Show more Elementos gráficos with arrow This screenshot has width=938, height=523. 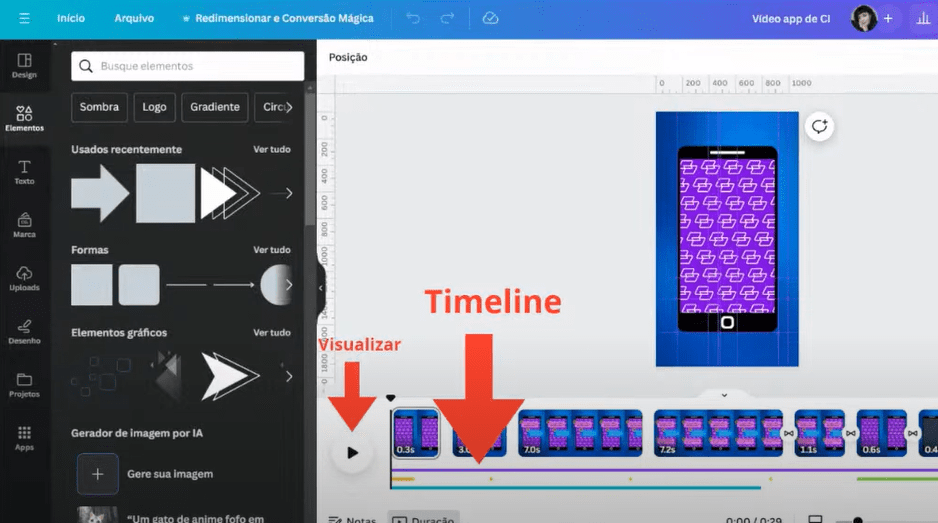coord(289,376)
